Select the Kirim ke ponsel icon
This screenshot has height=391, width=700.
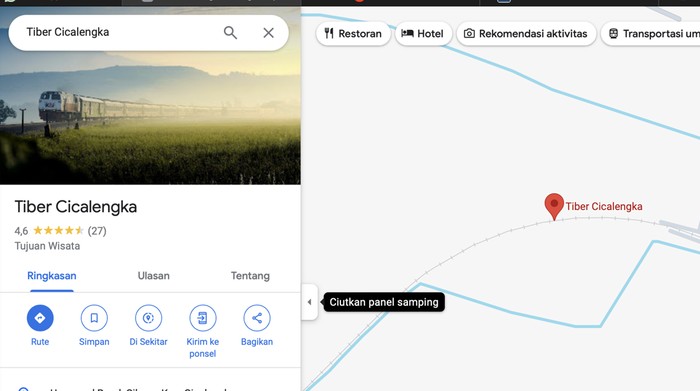point(203,318)
